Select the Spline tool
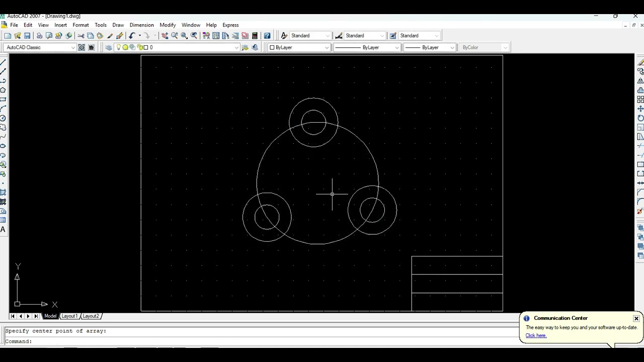The height and width of the screenshot is (362, 644). (3, 136)
